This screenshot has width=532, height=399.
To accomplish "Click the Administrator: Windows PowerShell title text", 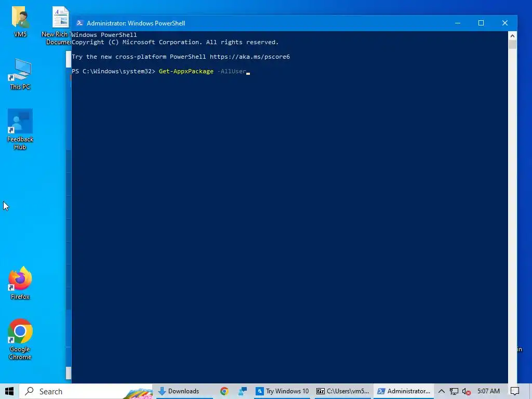I will [x=136, y=23].
